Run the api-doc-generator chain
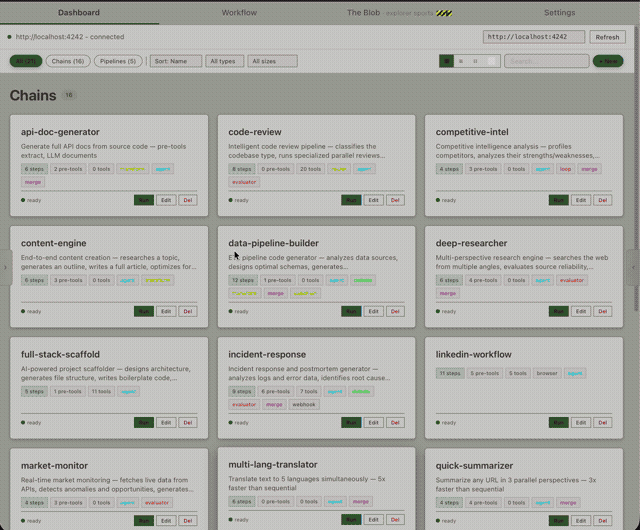640x530 pixels. [144, 200]
